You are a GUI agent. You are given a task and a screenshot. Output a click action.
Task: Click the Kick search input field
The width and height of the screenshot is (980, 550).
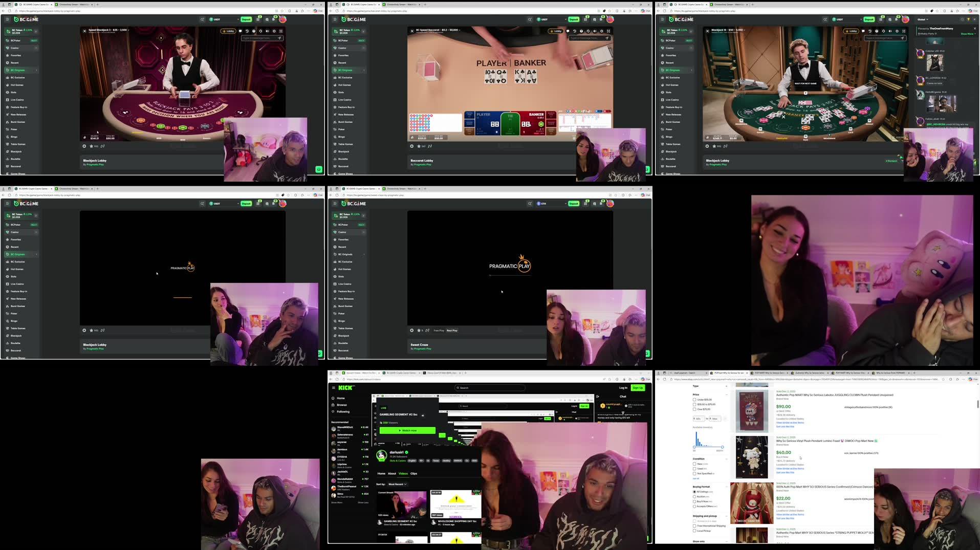[489, 388]
